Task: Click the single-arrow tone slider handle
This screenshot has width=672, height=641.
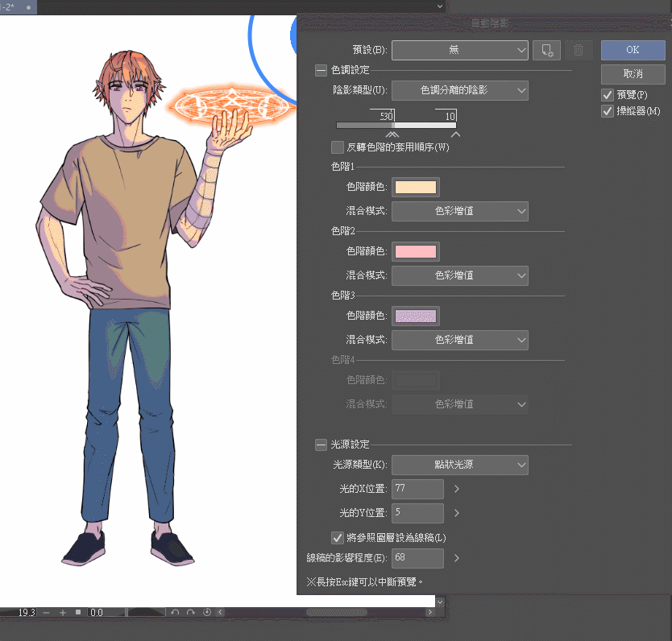Action: (x=455, y=134)
